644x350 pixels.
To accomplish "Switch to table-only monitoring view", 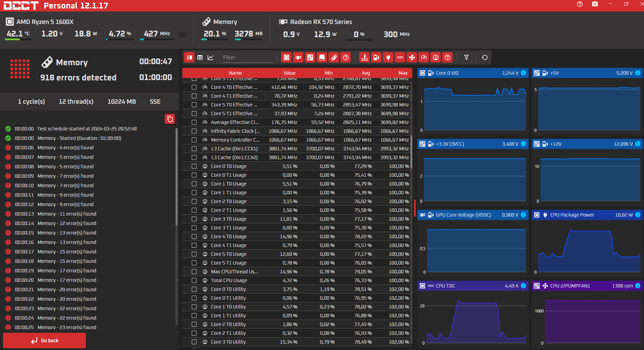I will [200, 57].
